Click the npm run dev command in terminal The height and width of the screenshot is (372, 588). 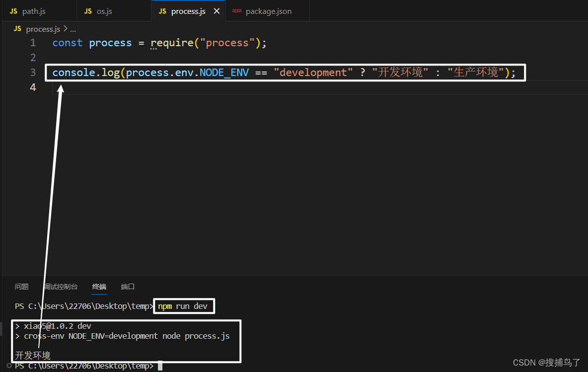[183, 306]
